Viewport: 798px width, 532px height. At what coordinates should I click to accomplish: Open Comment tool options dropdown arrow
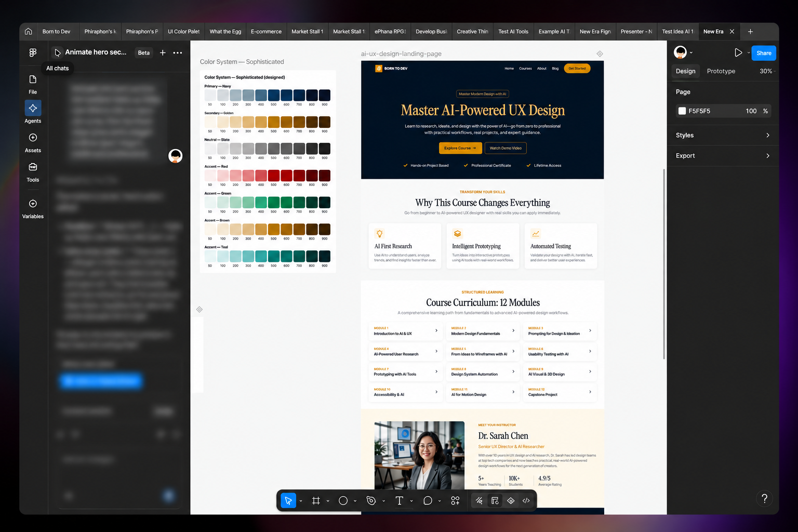(x=440, y=501)
